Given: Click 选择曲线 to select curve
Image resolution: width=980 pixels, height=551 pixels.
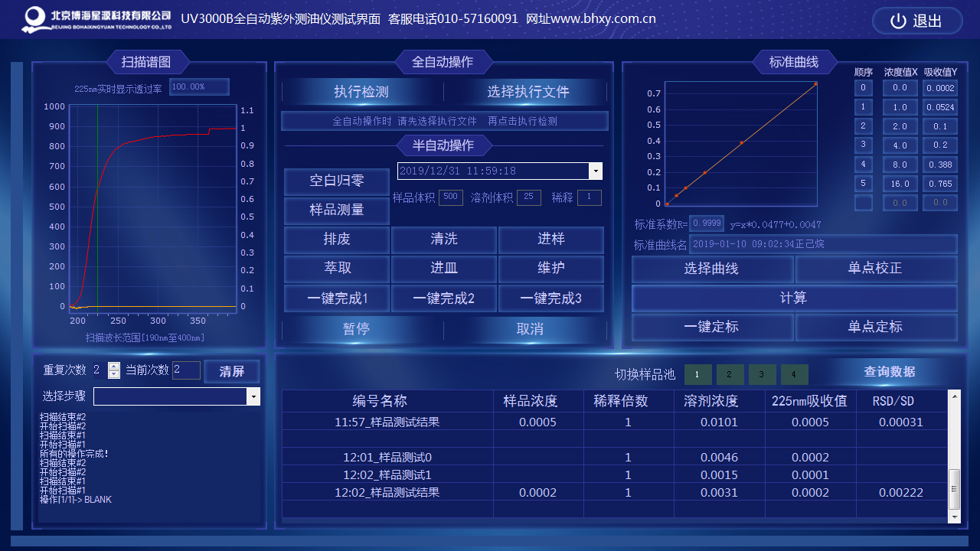Looking at the screenshot, I should (711, 269).
